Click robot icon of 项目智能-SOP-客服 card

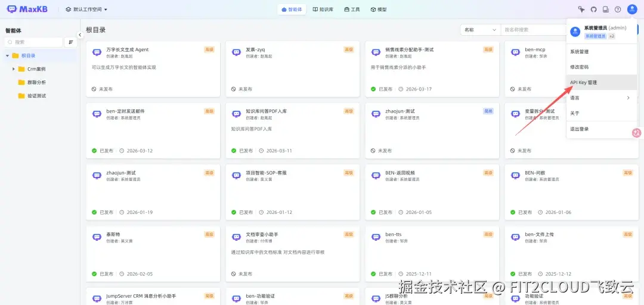click(236, 175)
